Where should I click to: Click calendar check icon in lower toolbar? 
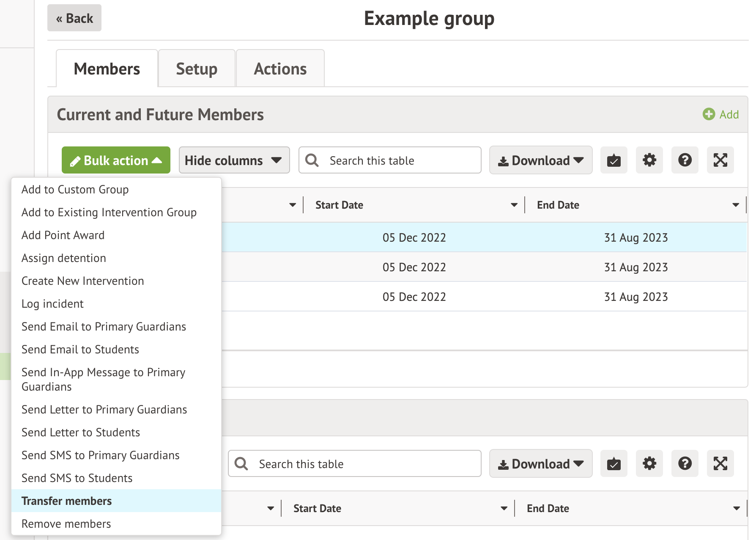click(614, 463)
